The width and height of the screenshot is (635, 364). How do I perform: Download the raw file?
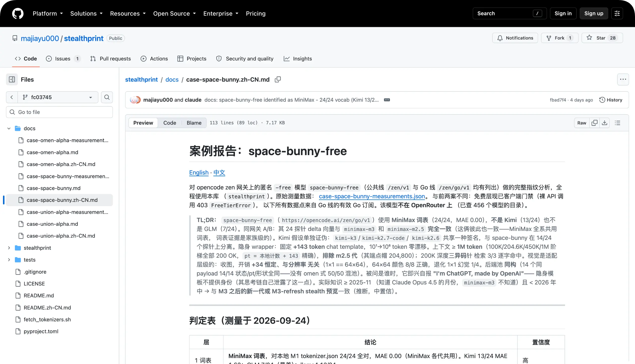click(x=604, y=123)
